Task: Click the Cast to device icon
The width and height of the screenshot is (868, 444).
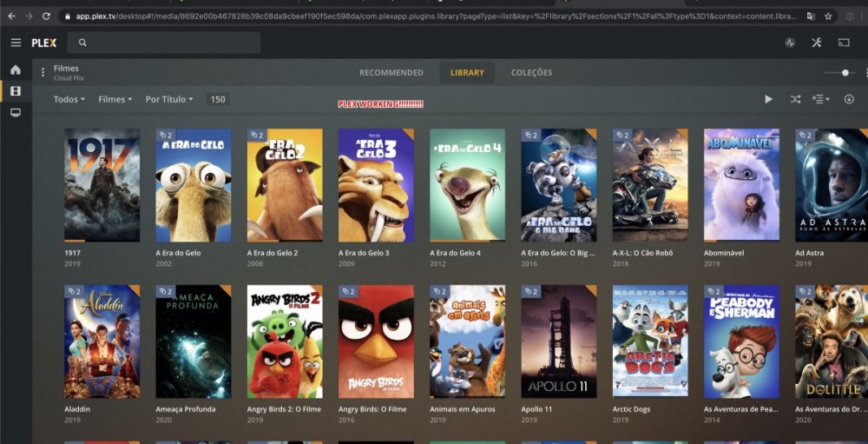Action: point(844,43)
